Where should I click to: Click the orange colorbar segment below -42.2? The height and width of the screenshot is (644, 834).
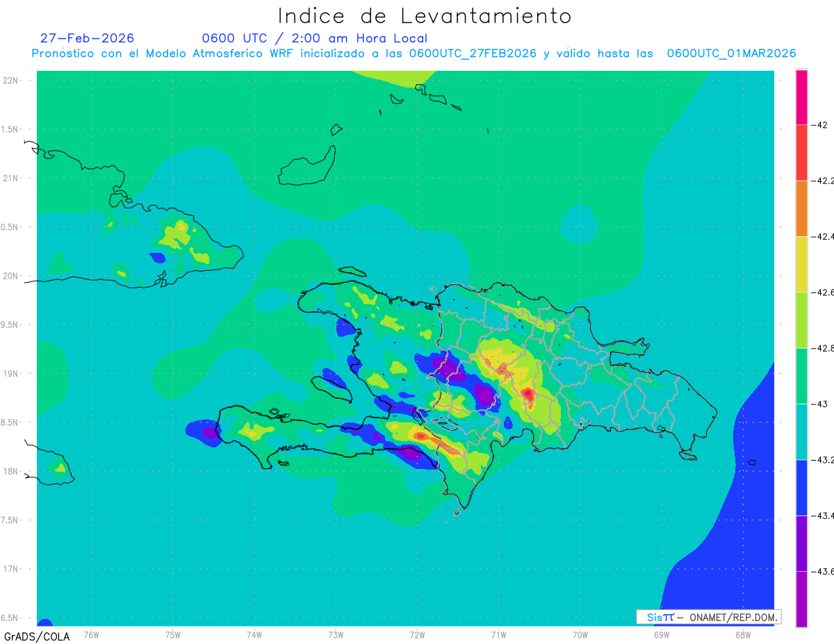(801, 208)
